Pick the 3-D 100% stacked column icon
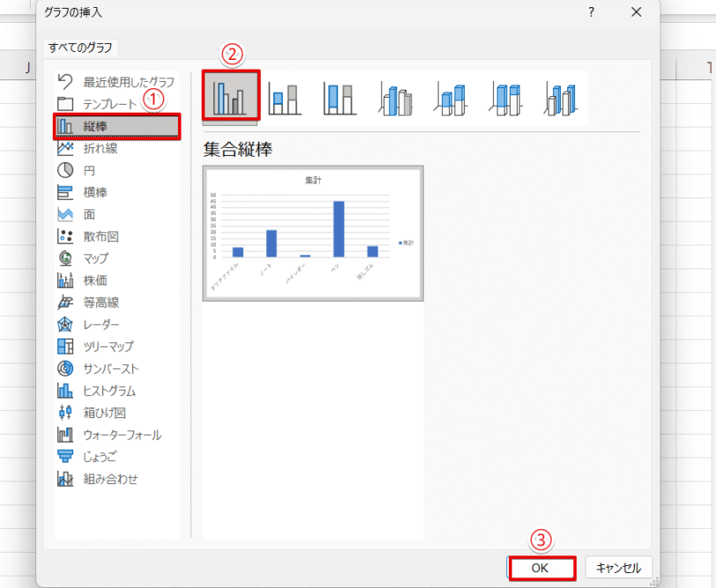The width and height of the screenshot is (716, 588). coord(506,99)
